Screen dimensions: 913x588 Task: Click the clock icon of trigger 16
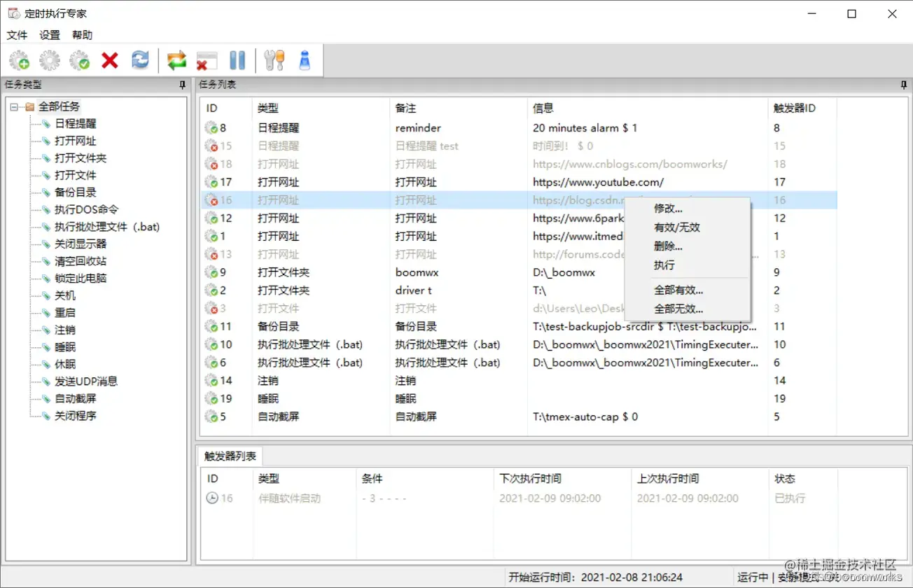[211, 498]
